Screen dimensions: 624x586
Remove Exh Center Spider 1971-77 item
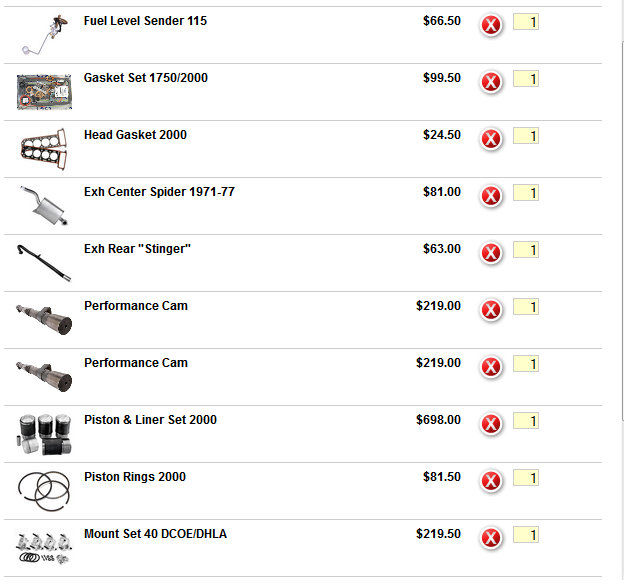[x=491, y=196]
